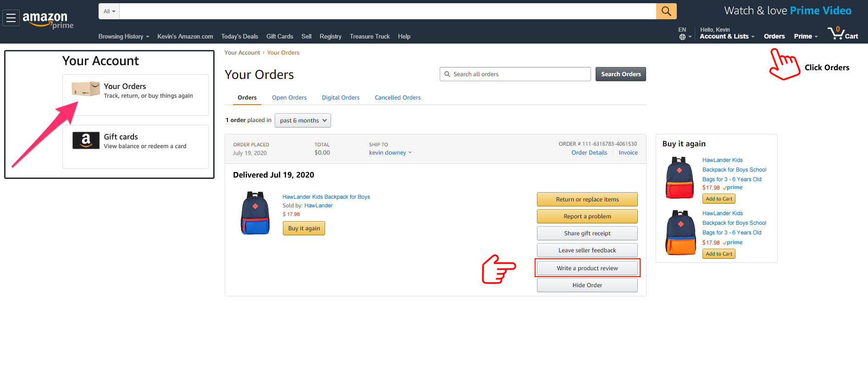868x367 pixels.
Task: Click Write a product review button
Action: click(587, 268)
